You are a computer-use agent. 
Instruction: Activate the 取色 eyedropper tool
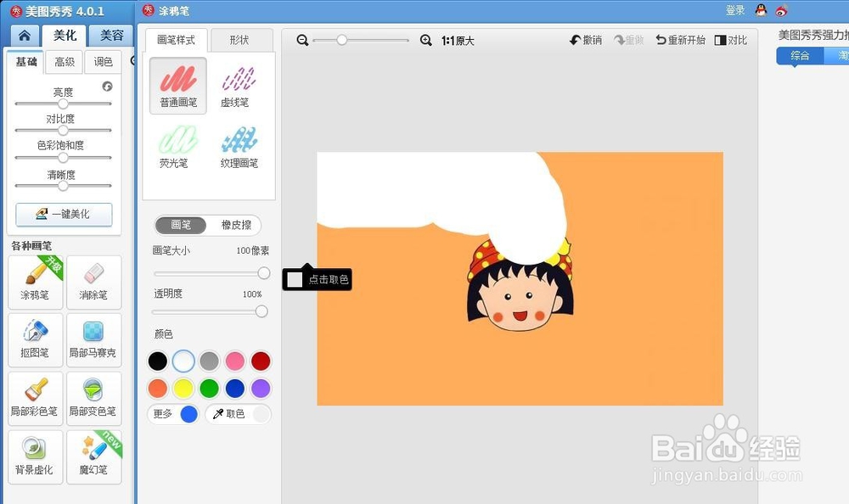point(238,414)
